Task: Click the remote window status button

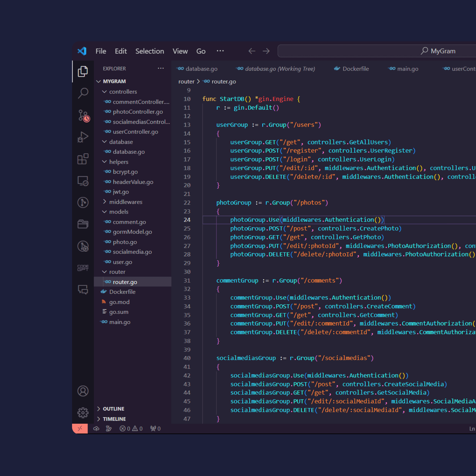Action: (x=80, y=429)
